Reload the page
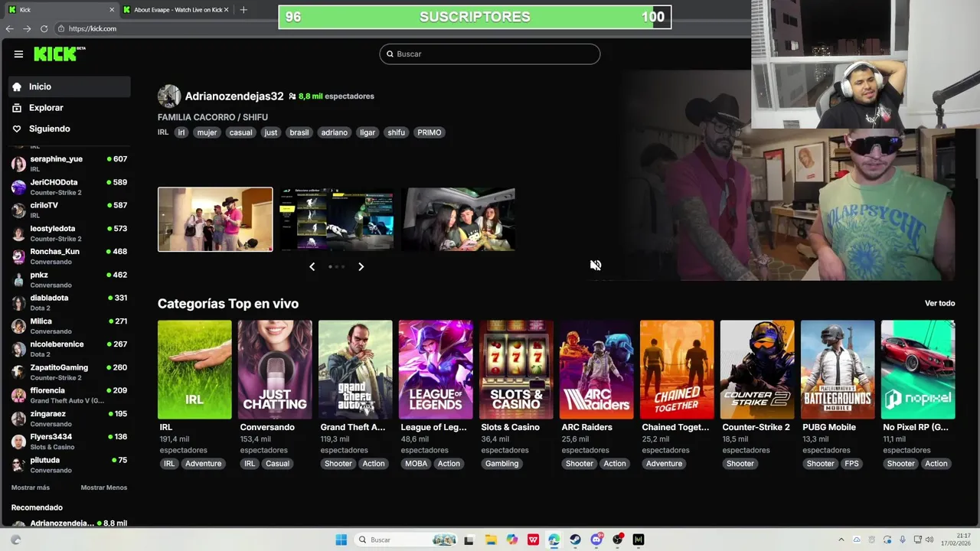This screenshot has height=551, width=980. (44, 28)
